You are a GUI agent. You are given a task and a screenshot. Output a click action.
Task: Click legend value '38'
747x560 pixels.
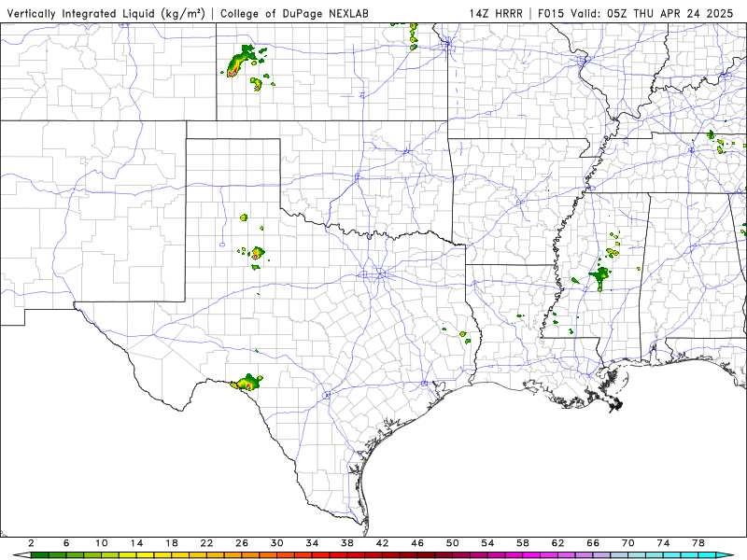pos(347,543)
